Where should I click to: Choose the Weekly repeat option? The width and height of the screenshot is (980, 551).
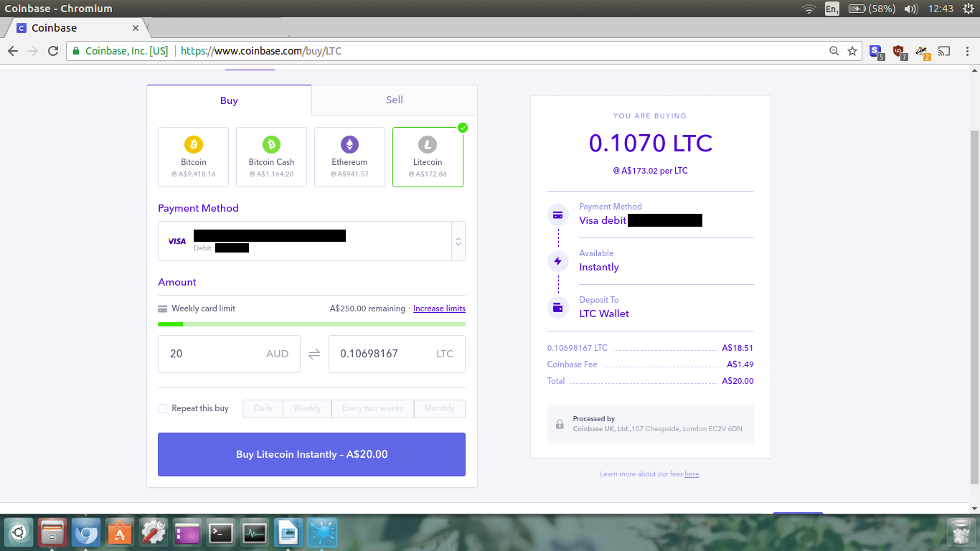coord(307,408)
